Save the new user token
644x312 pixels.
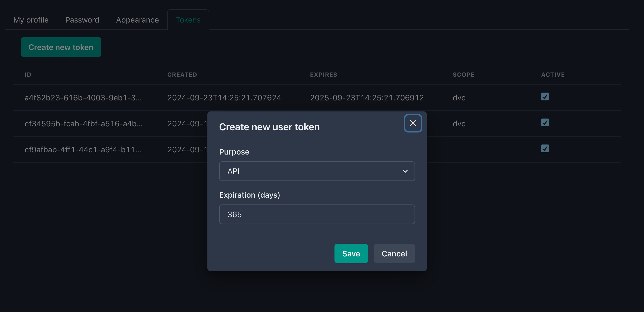[x=351, y=253]
